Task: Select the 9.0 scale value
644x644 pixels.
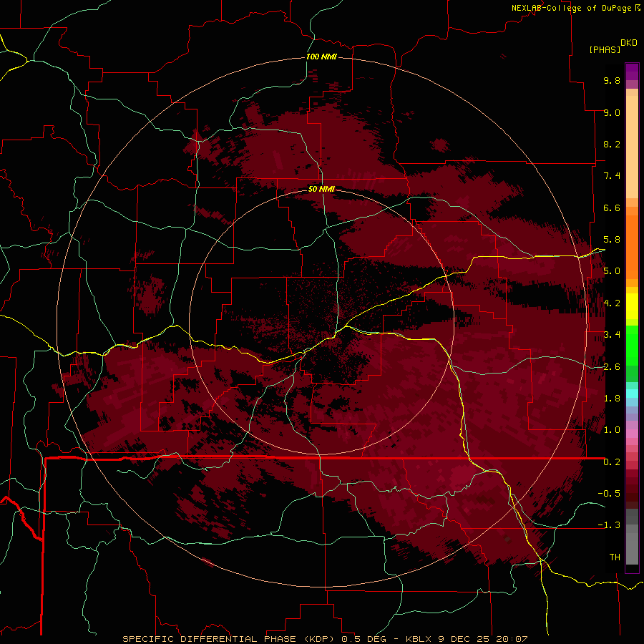Action: (x=612, y=112)
